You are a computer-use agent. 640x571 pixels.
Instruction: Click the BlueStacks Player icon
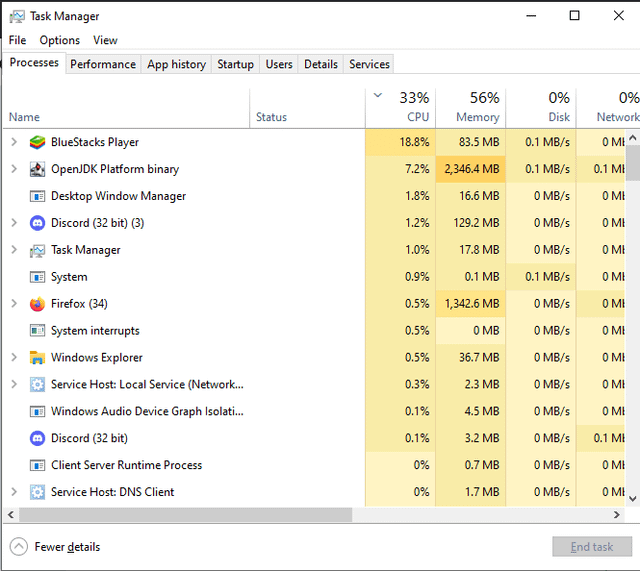(x=37, y=142)
